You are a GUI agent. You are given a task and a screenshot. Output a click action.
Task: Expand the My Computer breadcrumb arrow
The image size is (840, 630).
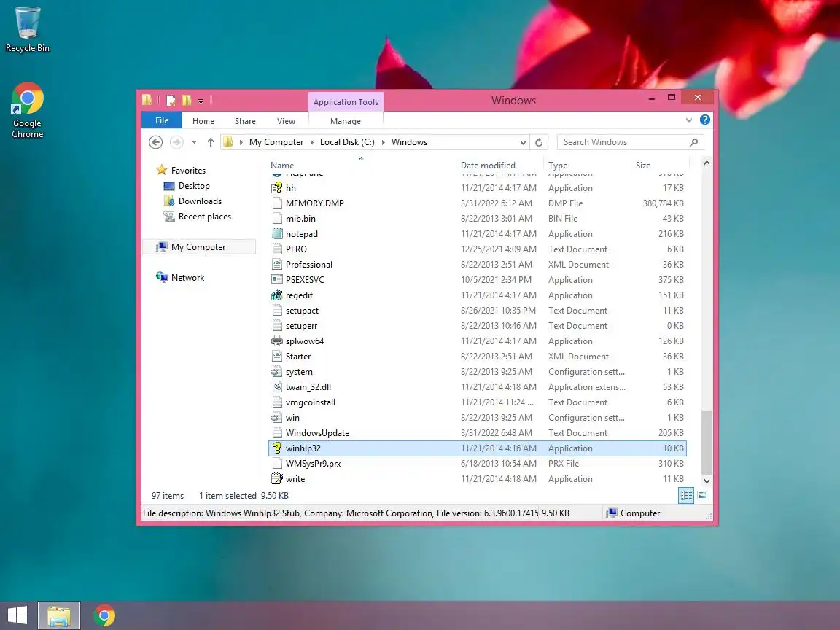point(312,142)
